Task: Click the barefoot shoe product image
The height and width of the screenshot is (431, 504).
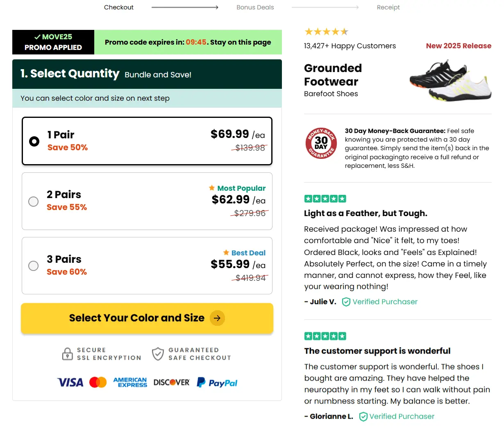Action: [x=450, y=79]
